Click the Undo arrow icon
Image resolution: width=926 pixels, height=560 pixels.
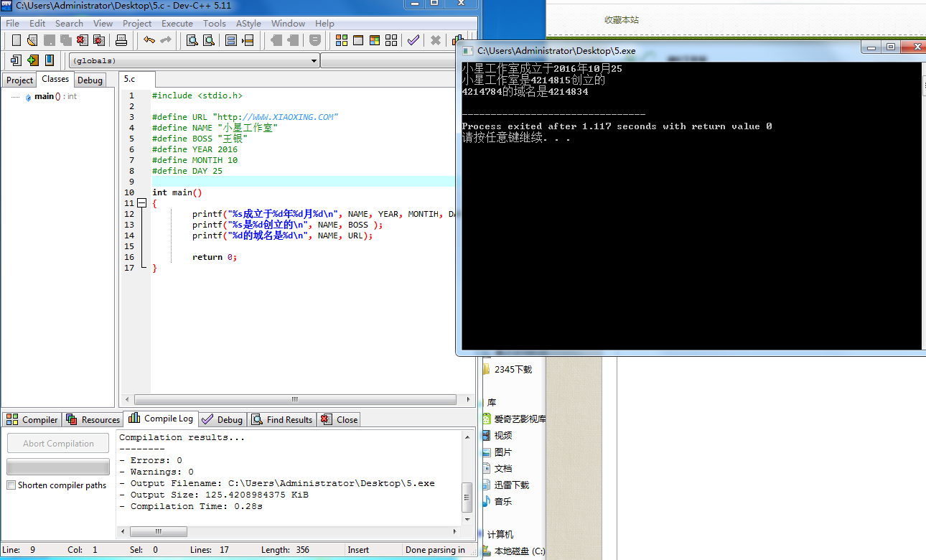click(149, 40)
